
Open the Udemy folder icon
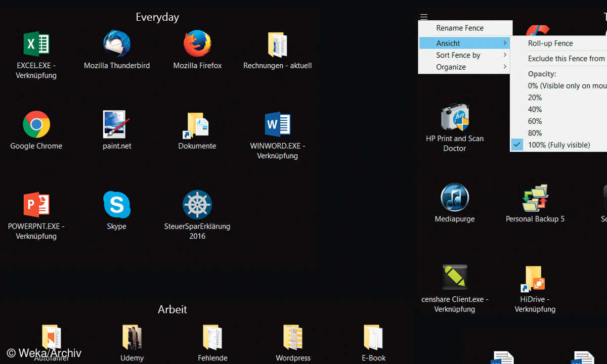tap(132, 338)
